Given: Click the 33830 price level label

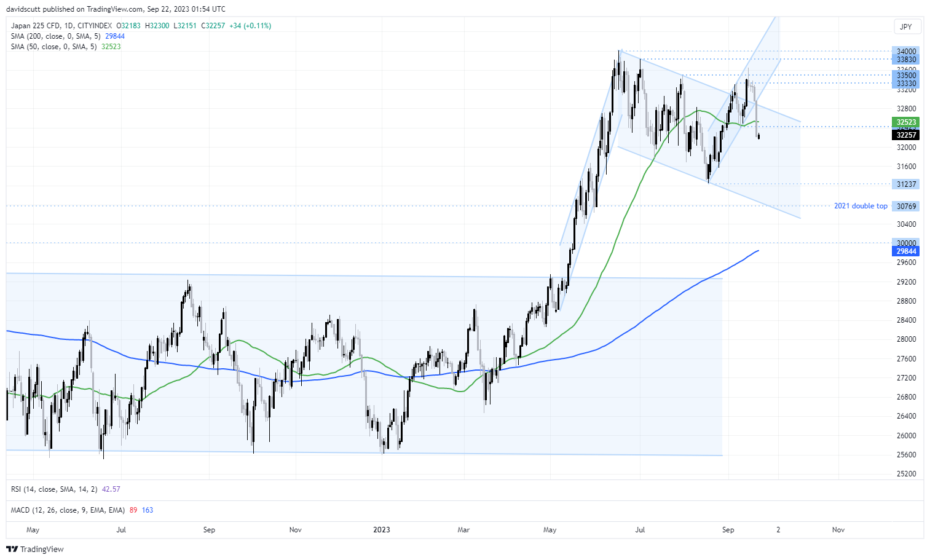Looking at the screenshot, I should point(906,60).
